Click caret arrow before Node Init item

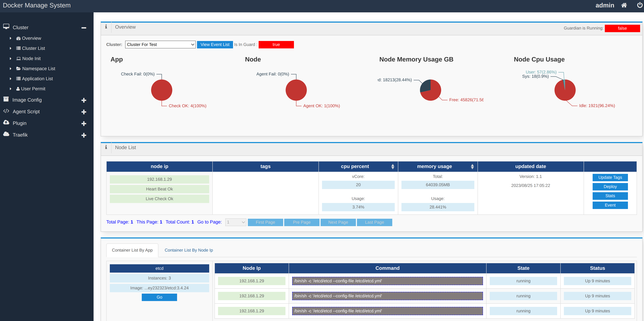coord(10,58)
